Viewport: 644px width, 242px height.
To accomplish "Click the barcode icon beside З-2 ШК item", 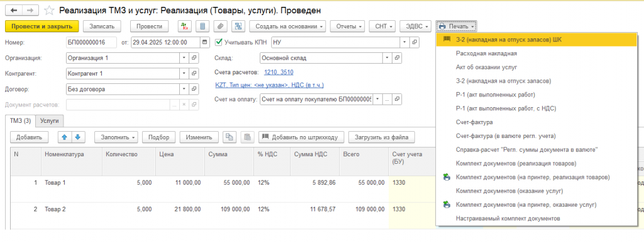I will click(x=447, y=40).
